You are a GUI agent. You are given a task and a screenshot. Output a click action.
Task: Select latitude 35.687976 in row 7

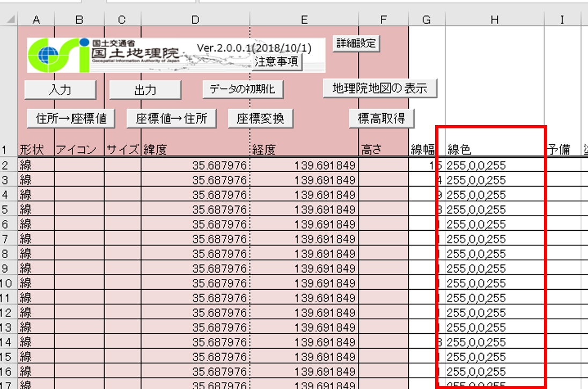[195, 239]
